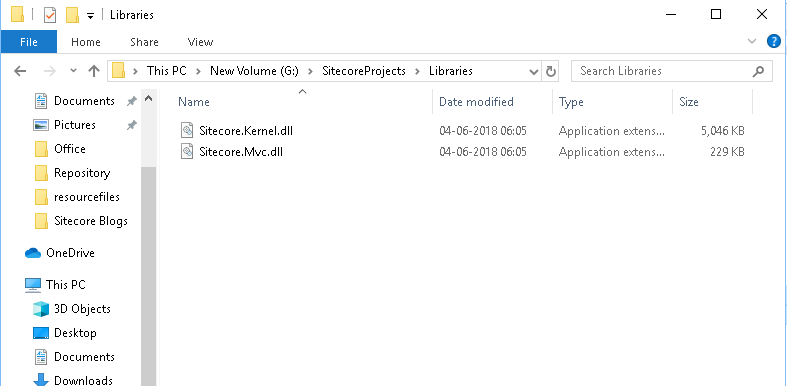This screenshot has width=787, height=386.
Task: Go back with the Back arrow
Action: coord(20,71)
